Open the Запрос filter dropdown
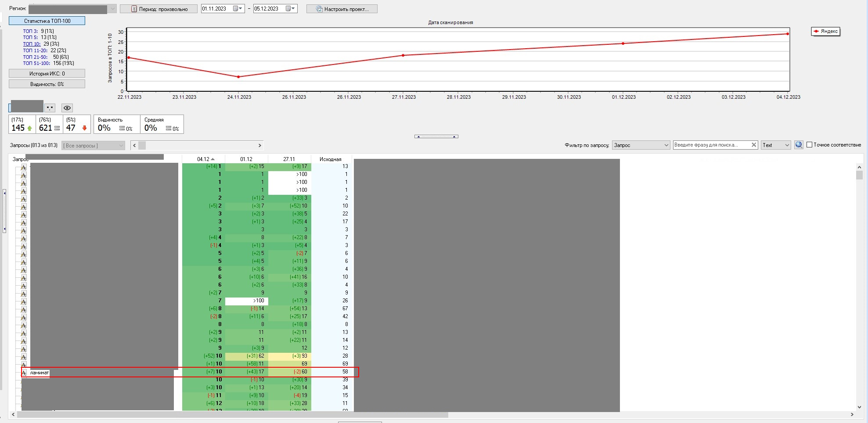This screenshot has width=868, height=423. (x=641, y=145)
